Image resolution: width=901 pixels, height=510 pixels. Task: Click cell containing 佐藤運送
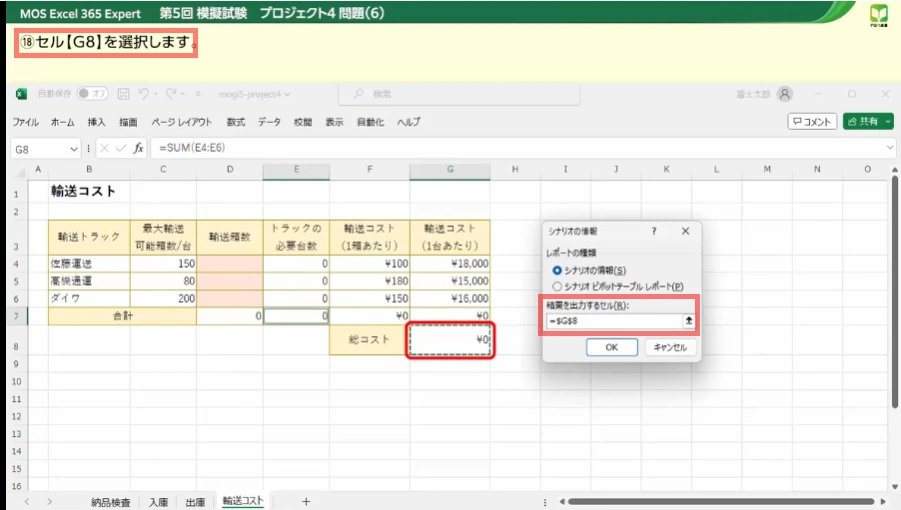(89, 264)
